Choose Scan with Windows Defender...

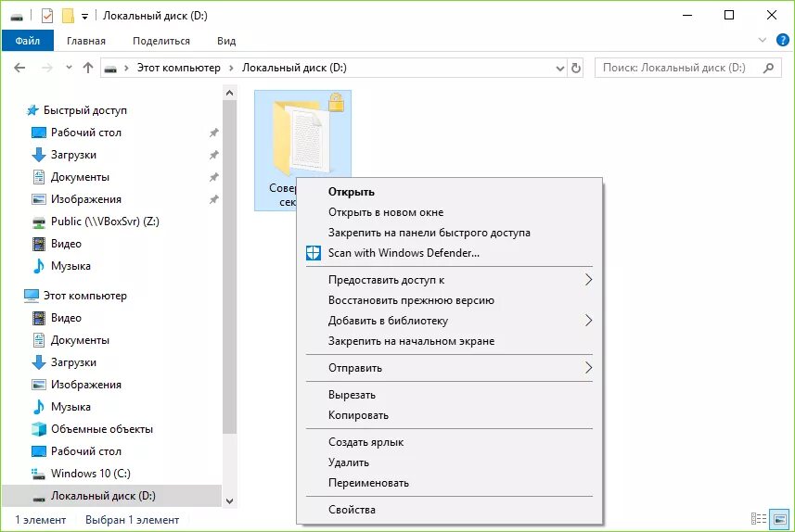(449, 253)
